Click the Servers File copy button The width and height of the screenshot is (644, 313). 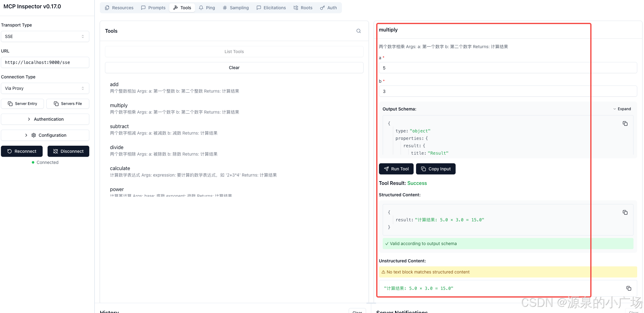68,104
